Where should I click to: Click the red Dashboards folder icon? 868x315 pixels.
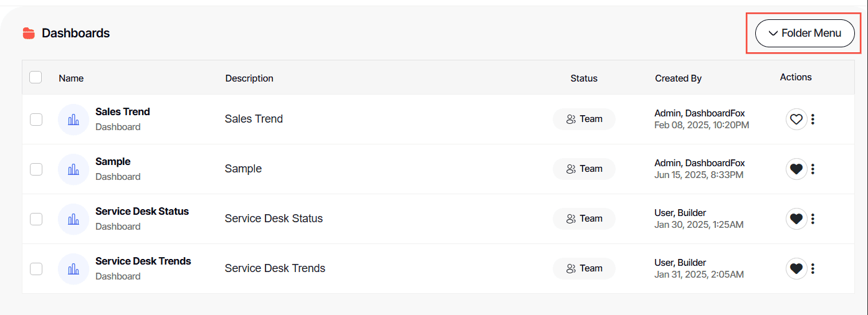click(29, 34)
